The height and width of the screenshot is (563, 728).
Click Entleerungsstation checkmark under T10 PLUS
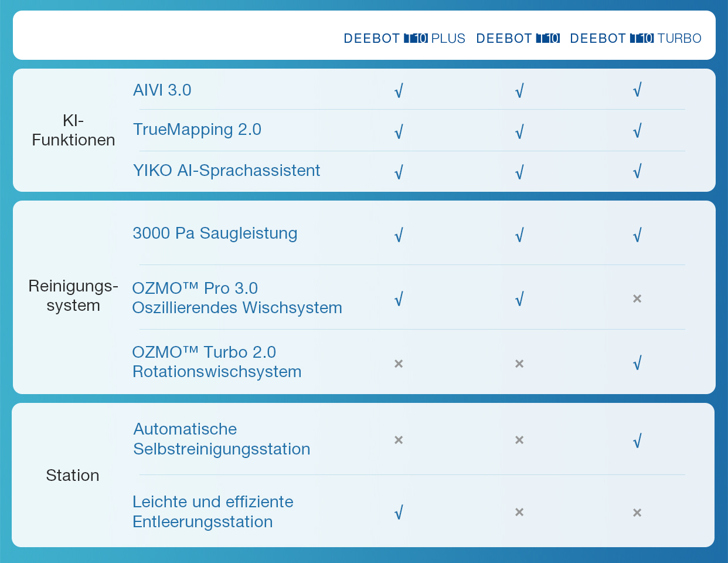tap(399, 513)
